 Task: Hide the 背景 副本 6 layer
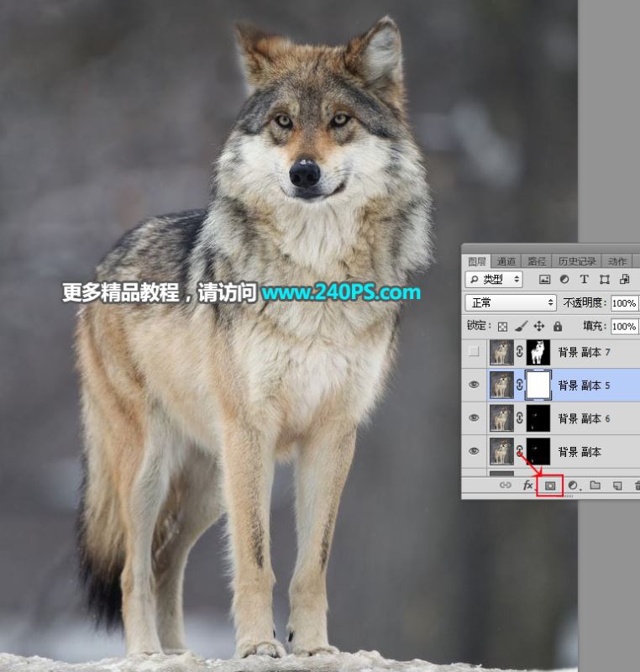pyautogui.click(x=474, y=417)
